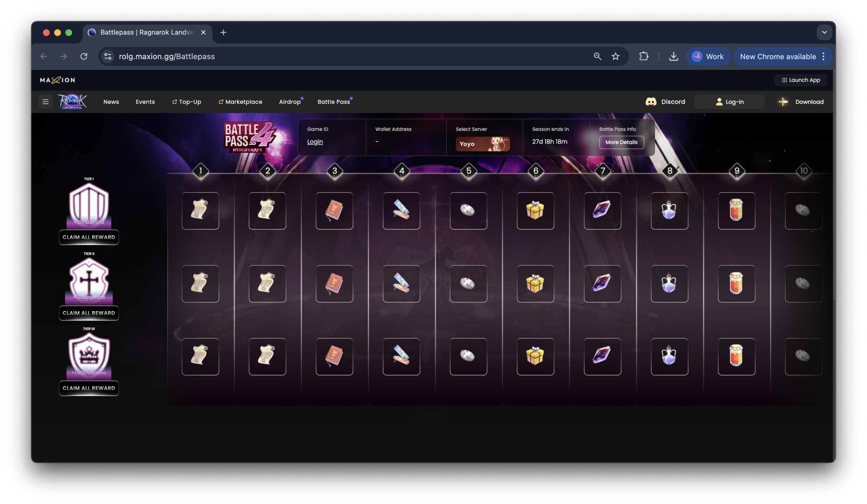Click the Maxion logo

point(58,80)
